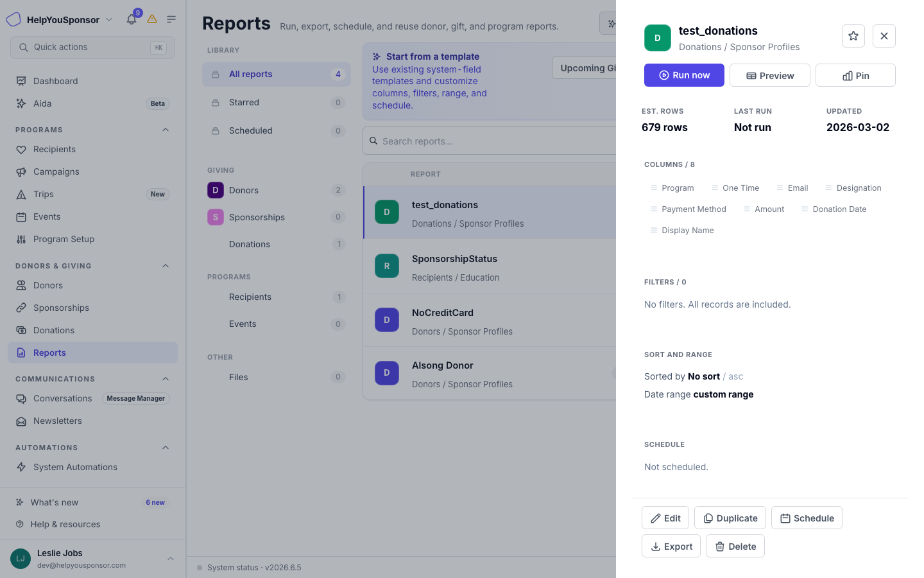Click the System Automations lightning icon
The width and height of the screenshot is (924, 578).
coord(21,467)
